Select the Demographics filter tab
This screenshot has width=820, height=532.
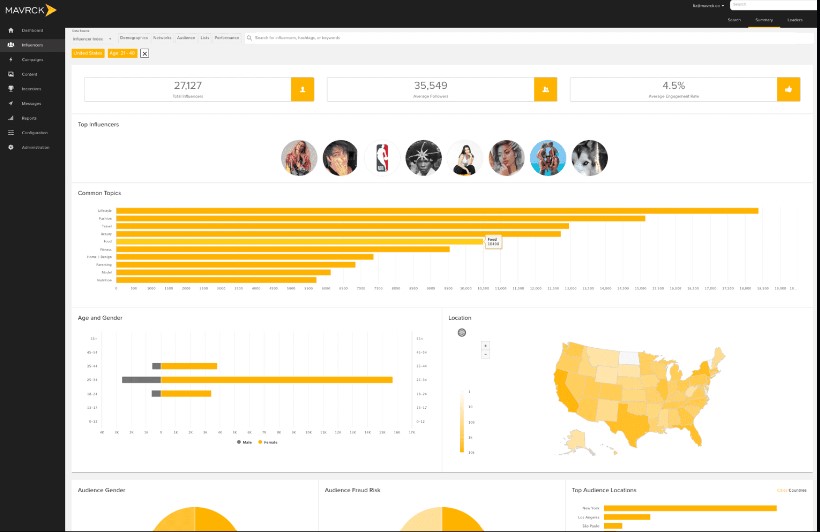pyautogui.click(x=133, y=37)
